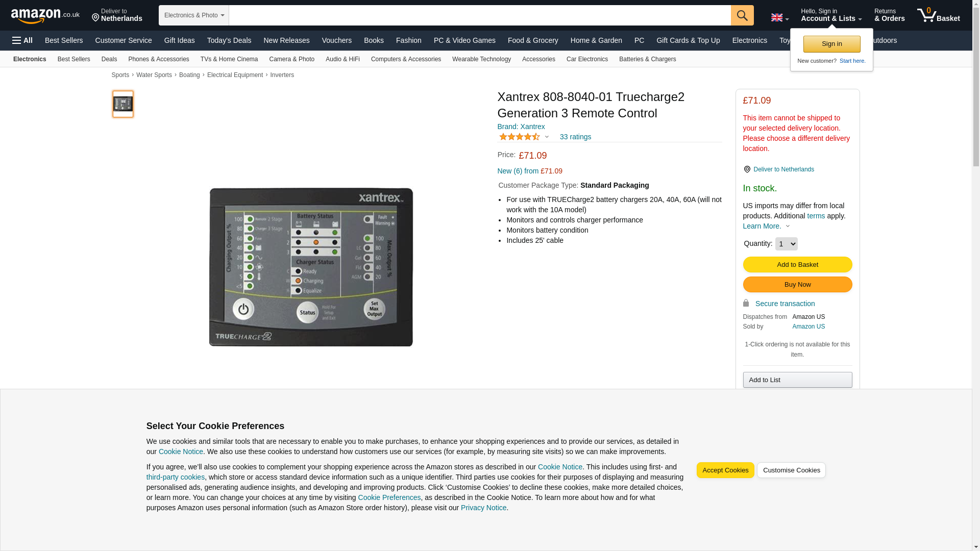Click the star rating icons

click(520, 137)
